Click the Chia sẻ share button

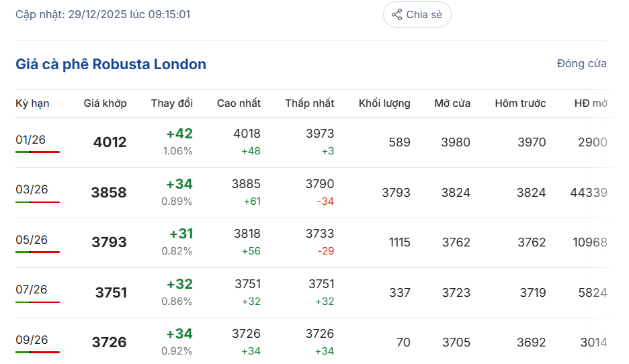tap(417, 15)
